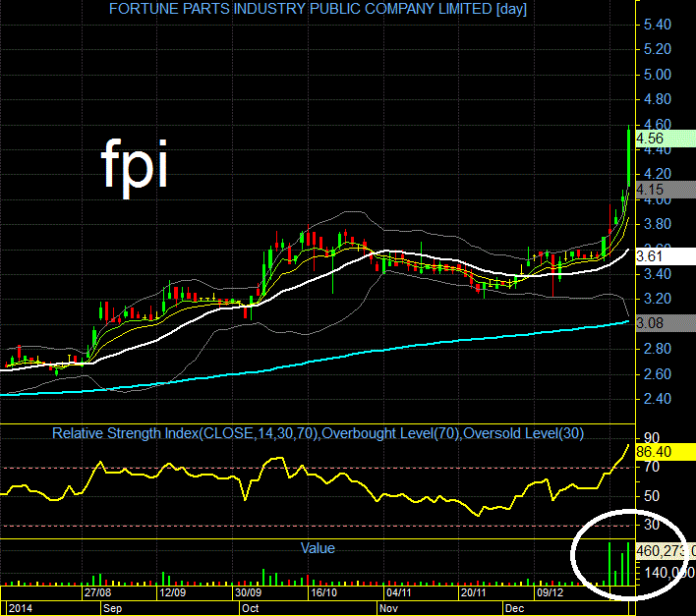Click the 09/12 date axis label
Image resolution: width=696 pixels, height=616 pixels.
pos(550,592)
